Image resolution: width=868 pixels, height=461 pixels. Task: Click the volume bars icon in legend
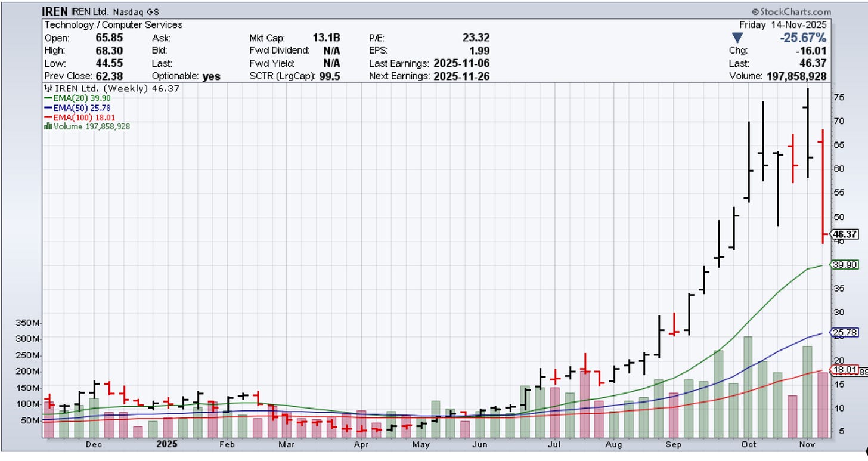[48, 126]
